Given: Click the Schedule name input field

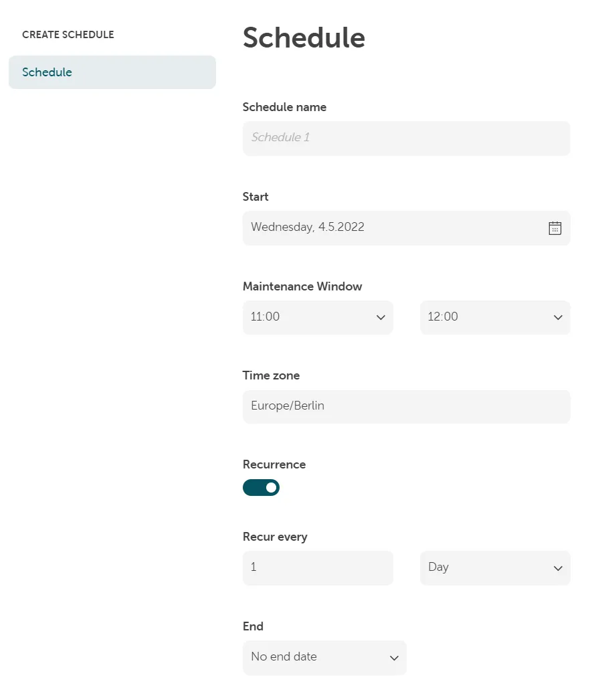Looking at the screenshot, I should point(406,138).
